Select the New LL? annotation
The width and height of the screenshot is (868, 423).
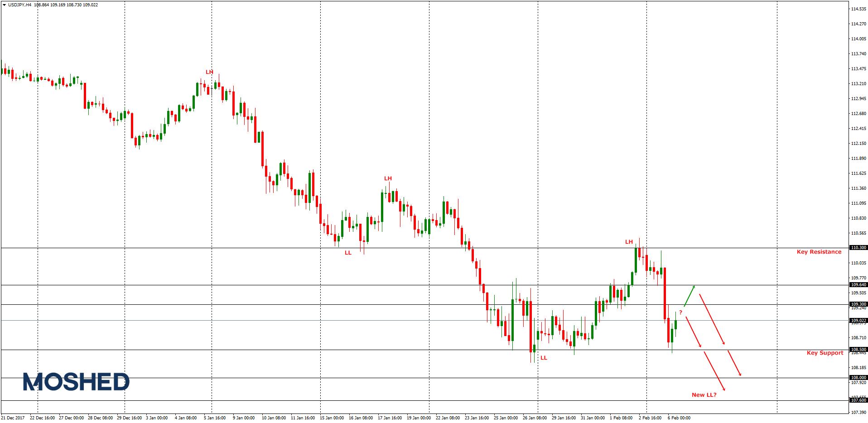pos(704,395)
